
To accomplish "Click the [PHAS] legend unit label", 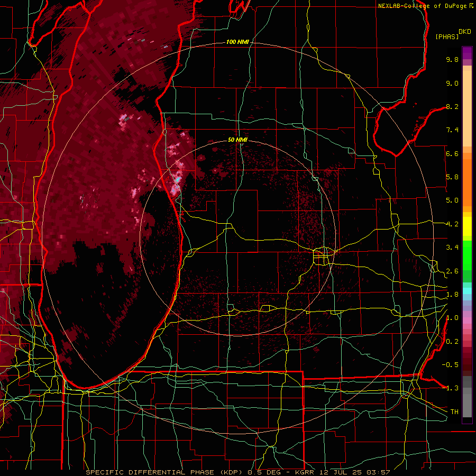I will click(x=447, y=36).
